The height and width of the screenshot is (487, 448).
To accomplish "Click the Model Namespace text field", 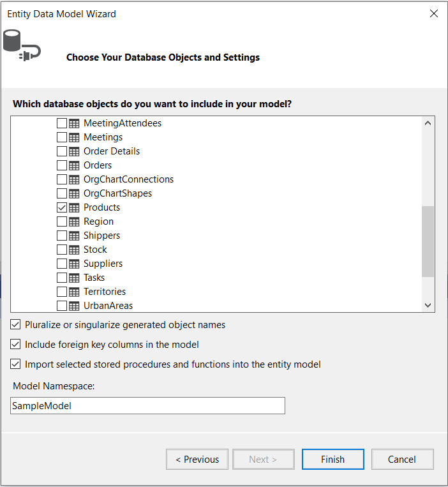I will 147,406.
